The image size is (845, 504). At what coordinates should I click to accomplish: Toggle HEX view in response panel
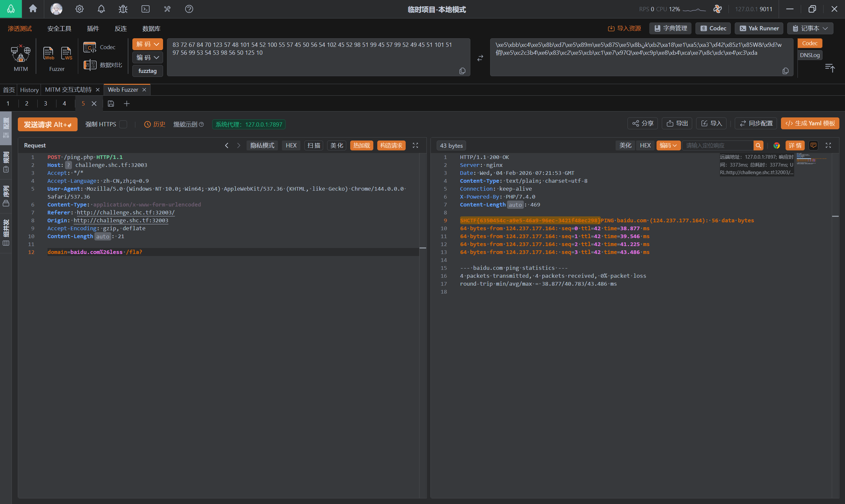click(x=645, y=145)
